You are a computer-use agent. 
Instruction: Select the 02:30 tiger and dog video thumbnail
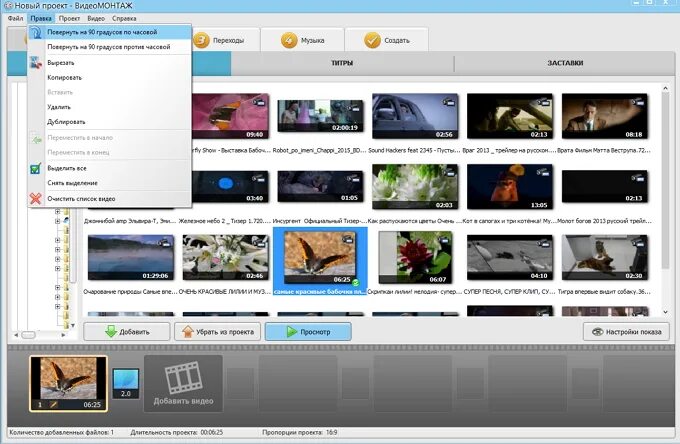605,258
